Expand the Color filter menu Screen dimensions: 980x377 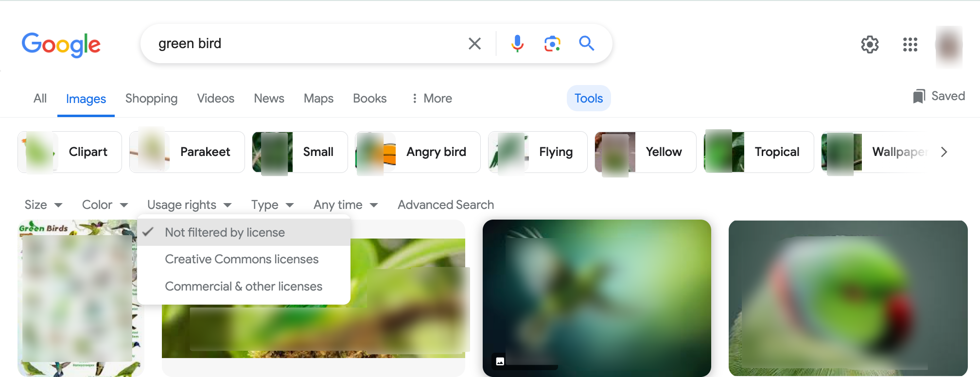104,205
